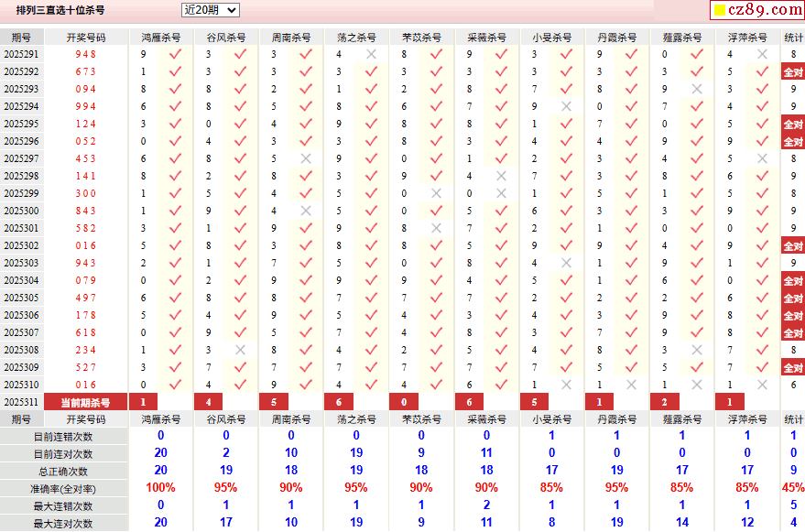Click draw number 300 in row 2025299

86,193
